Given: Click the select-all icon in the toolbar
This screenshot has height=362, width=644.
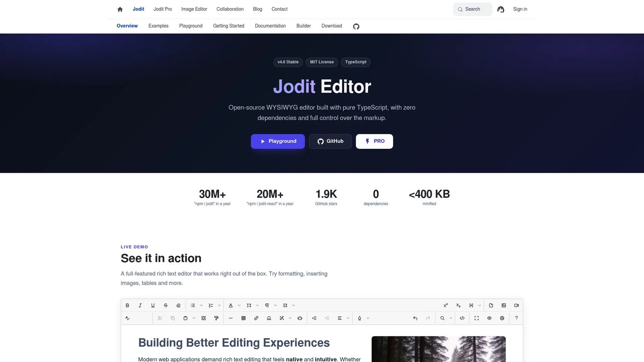Looking at the screenshot, I should tap(204, 318).
